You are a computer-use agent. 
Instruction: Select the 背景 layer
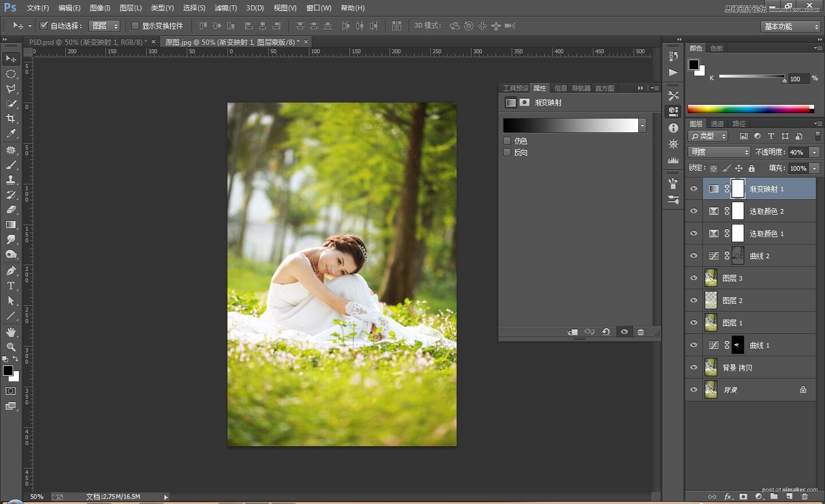[759, 390]
